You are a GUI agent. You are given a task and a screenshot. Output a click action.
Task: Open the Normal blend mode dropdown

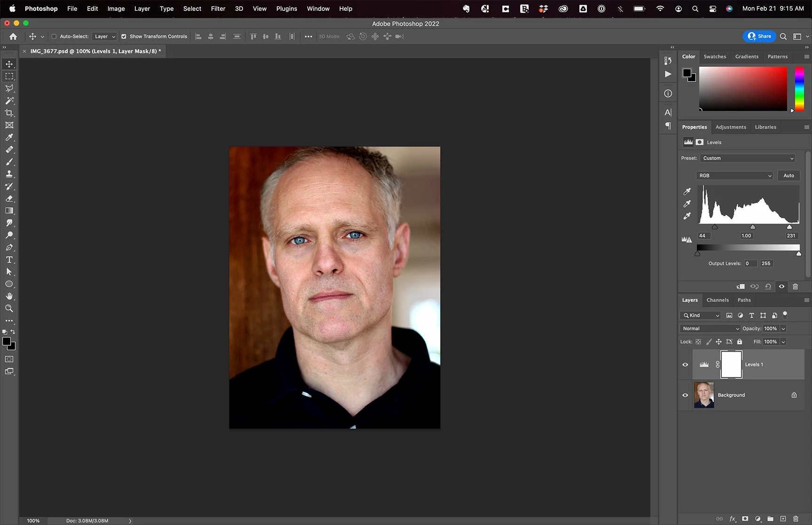[710, 329]
